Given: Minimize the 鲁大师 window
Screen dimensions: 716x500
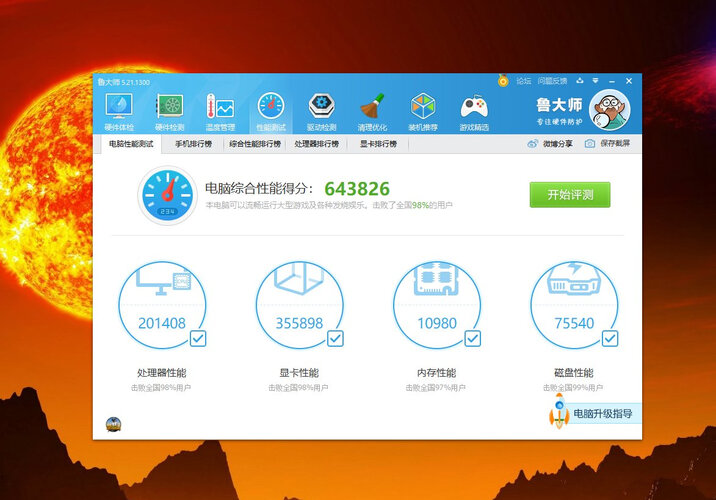Looking at the screenshot, I should [x=612, y=81].
